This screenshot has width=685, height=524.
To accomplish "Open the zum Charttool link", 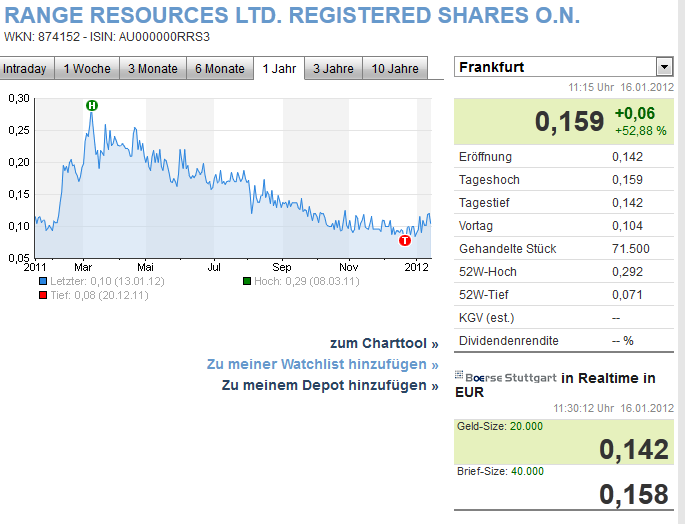I will click(x=384, y=344).
